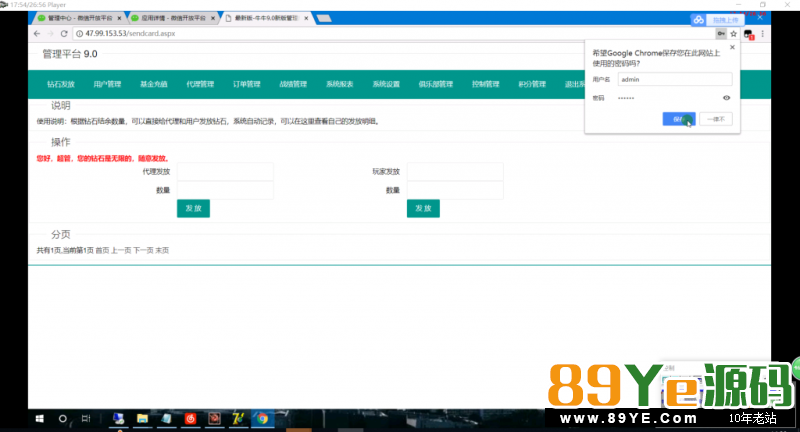Open the 积分管理 menu item

[x=532, y=84]
